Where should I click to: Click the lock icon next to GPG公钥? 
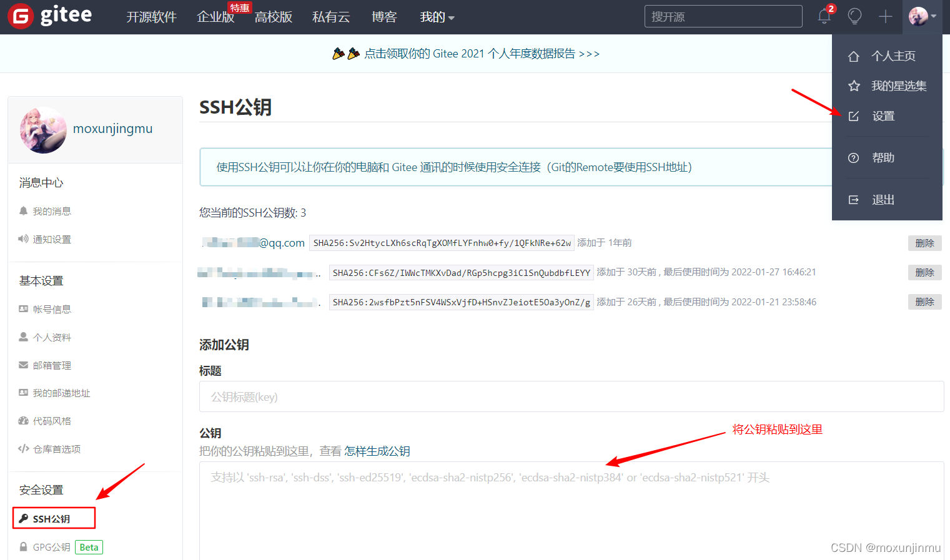(24, 547)
